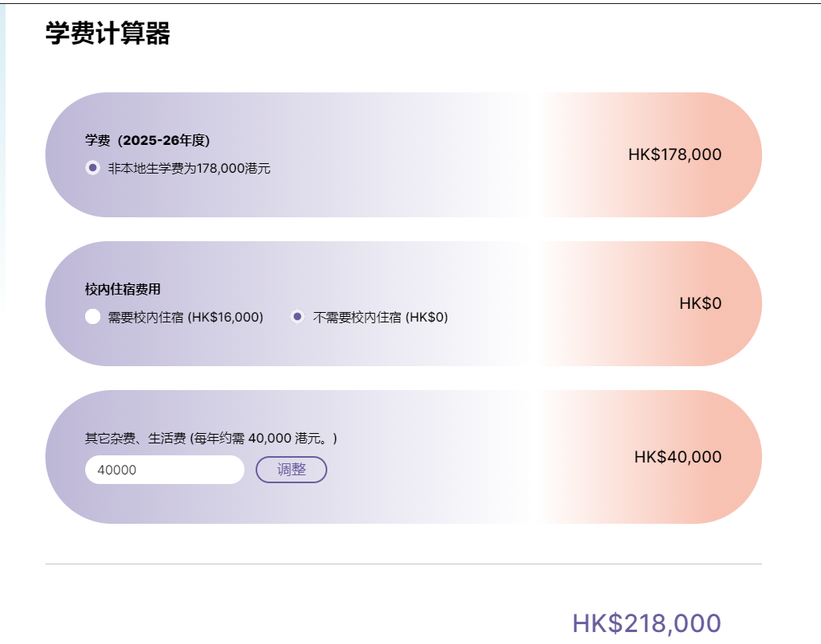Click the 调整 button
821x644 pixels.
pyautogui.click(x=291, y=470)
